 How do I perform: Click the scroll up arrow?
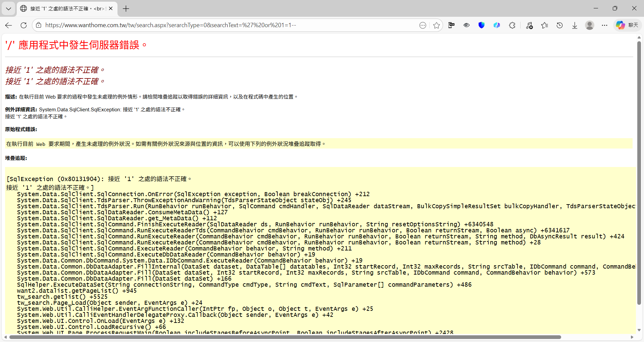(x=639, y=38)
